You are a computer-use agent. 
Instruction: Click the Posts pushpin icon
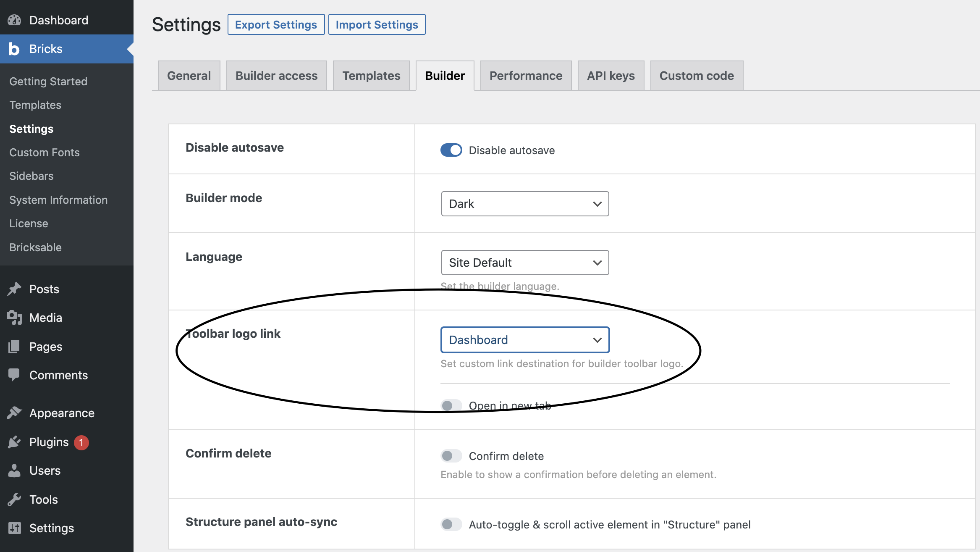click(14, 289)
